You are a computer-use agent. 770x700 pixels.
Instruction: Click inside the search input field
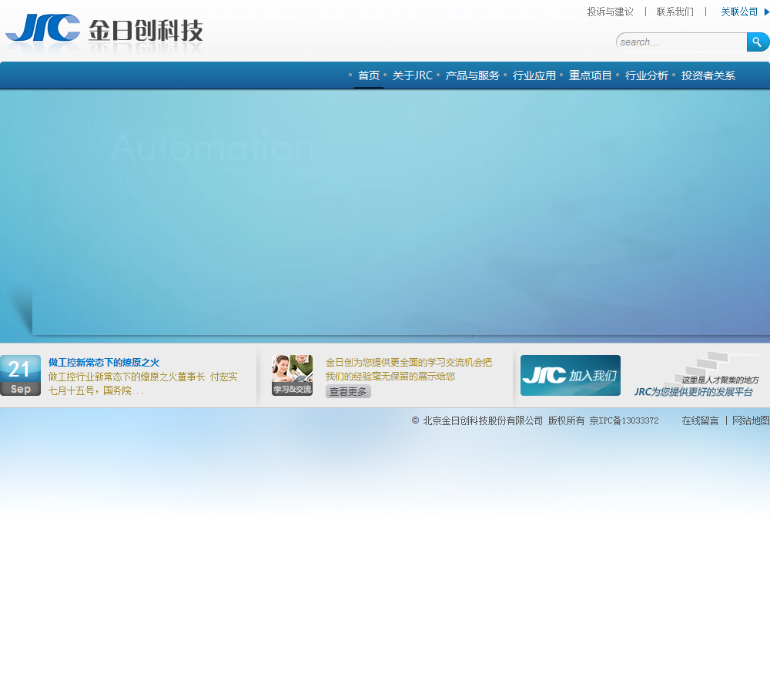coord(681,42)
